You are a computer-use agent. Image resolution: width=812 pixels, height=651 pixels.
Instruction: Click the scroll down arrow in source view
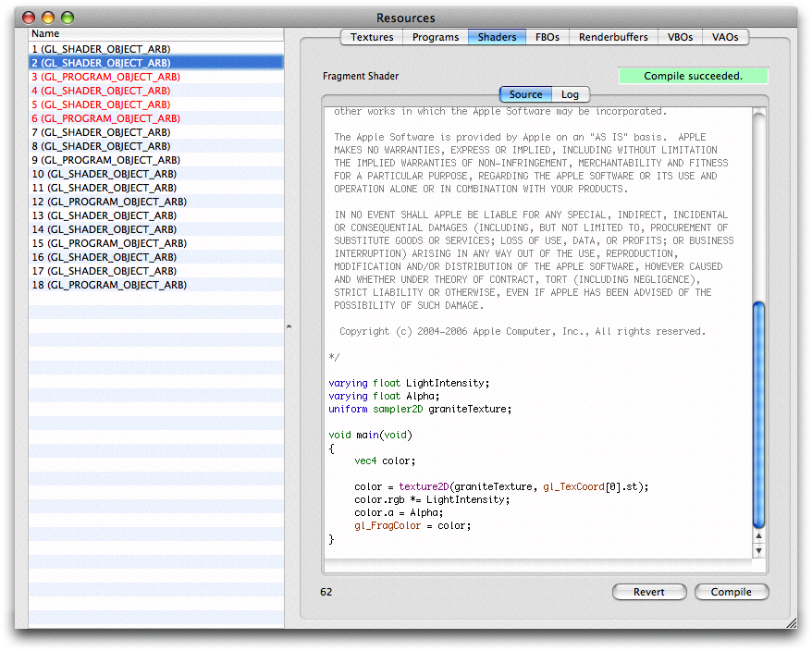coord(759,551)
